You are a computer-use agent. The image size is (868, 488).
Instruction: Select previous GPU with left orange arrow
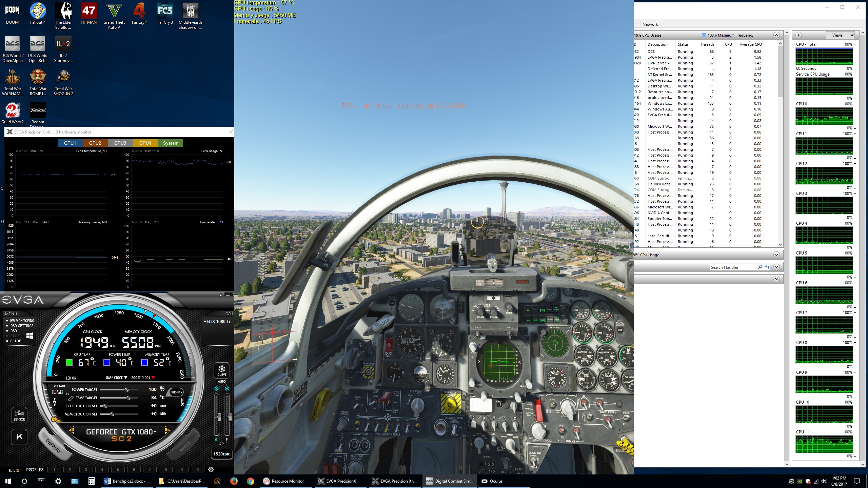pos(72,430)
